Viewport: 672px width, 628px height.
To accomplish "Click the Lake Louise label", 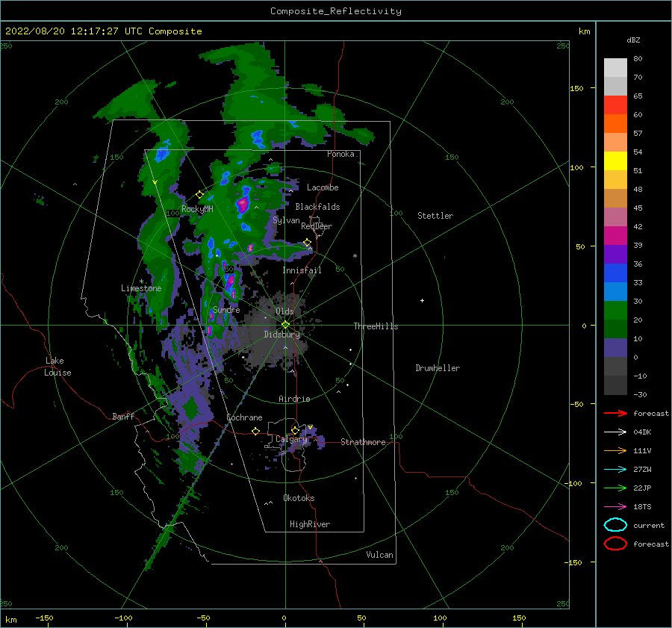I will click(x=57, y=367).
